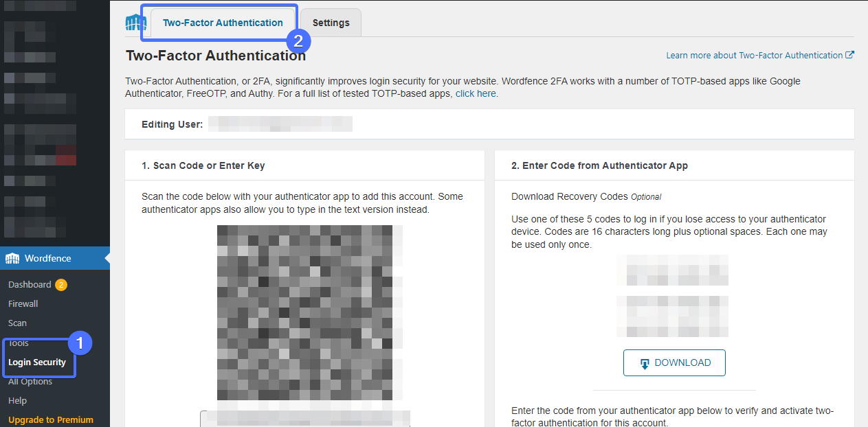Click the download arrow icon in DOWNLOAD button
The image size is (868, 427).
tap(645, 364)
